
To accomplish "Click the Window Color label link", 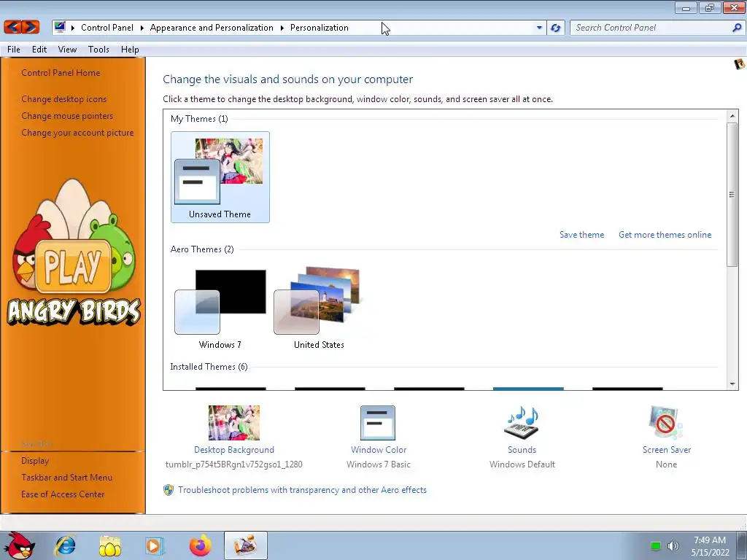I will point(379,450).
